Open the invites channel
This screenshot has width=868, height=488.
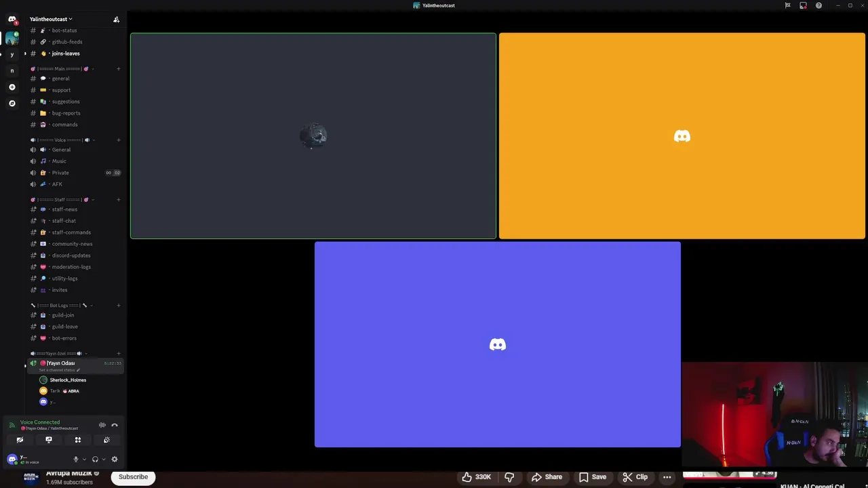(76, 290)
